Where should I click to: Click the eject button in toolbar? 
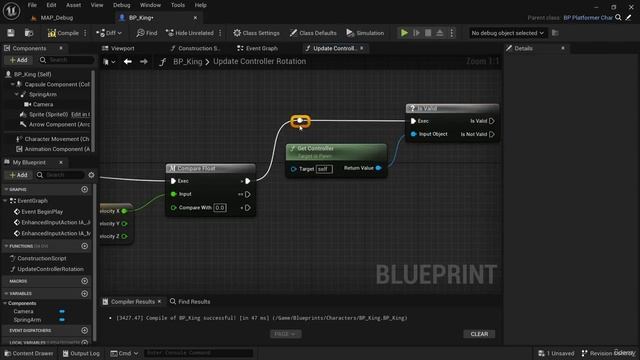[440, 33]
